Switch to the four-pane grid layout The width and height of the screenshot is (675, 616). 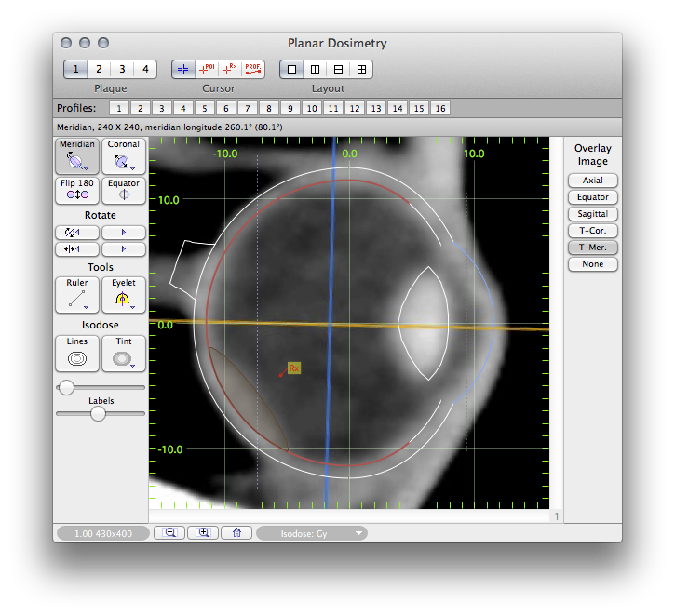click(361, 69)
